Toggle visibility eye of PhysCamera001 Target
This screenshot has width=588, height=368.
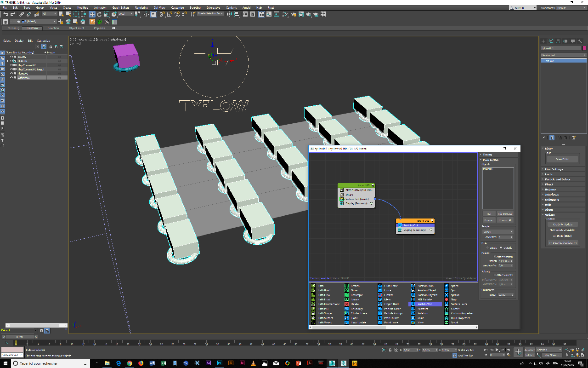coord(11,69)
